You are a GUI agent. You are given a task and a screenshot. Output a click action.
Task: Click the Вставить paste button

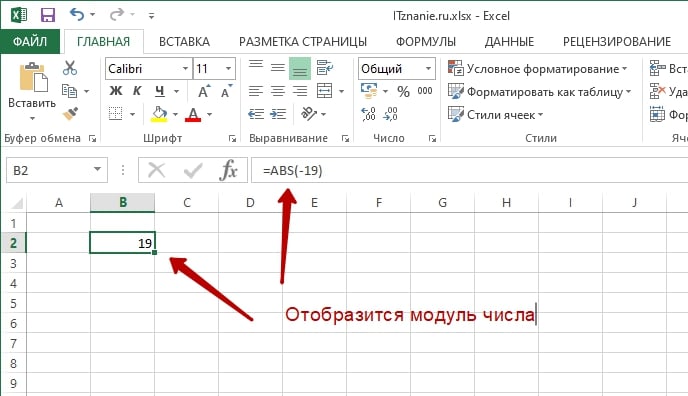pyautogui.click(x=32, y=91)
